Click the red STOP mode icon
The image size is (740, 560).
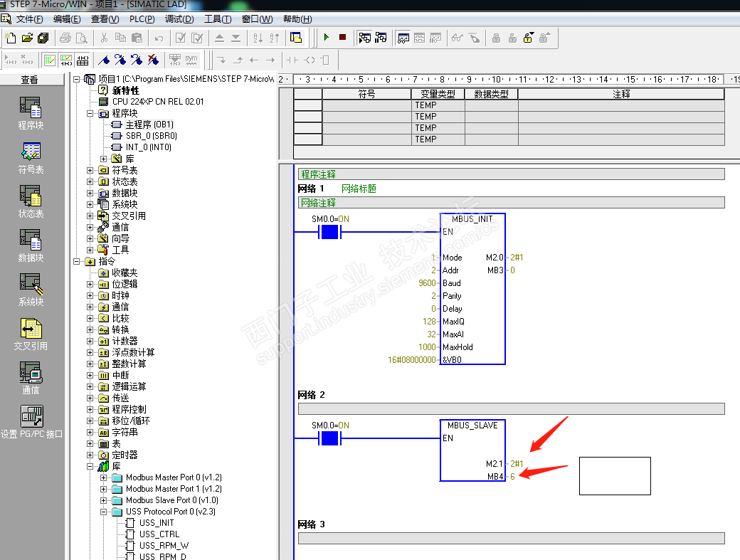pyautogui.click(x=343, y=37)
